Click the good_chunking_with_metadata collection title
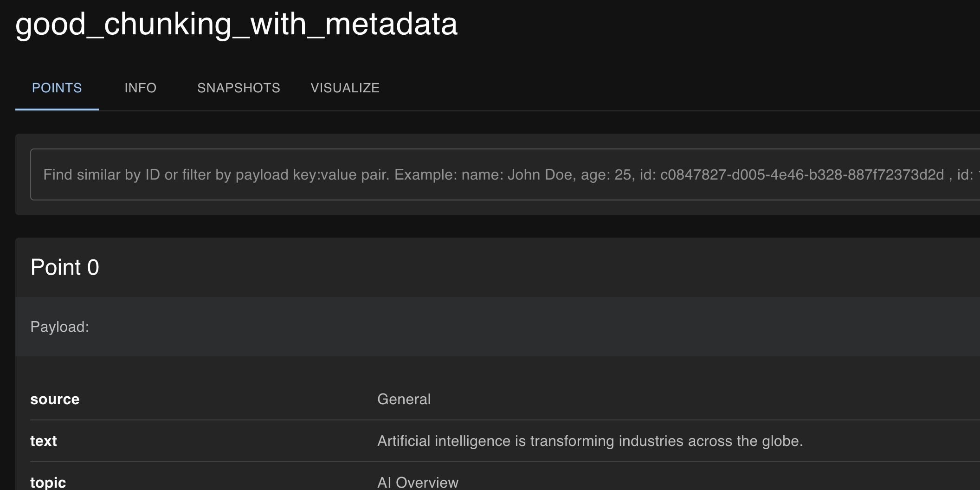Image resolution: width=980 pixels, height=490 pixels. tap(236, 24)
